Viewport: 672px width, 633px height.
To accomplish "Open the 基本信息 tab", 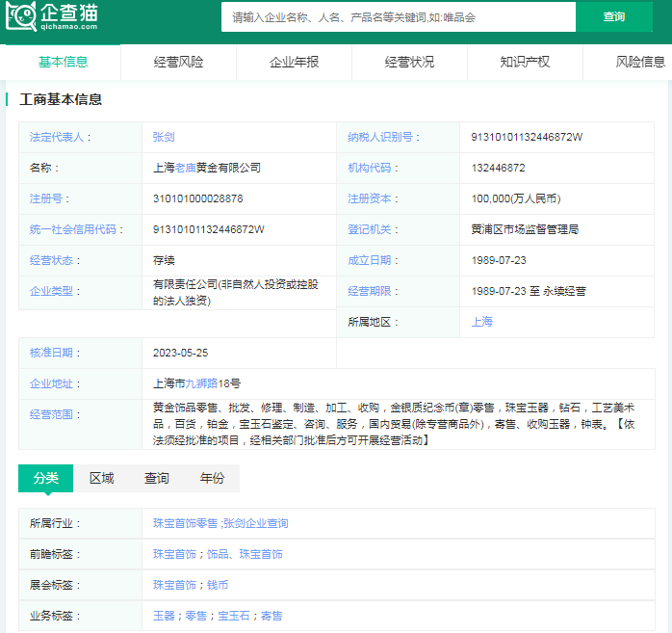I will (63, 62).
